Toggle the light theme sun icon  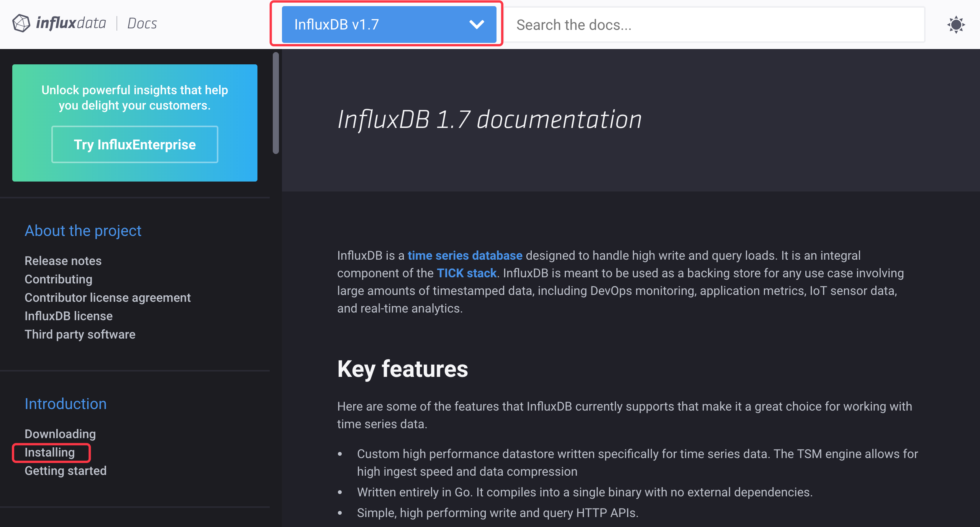(956, 25)
